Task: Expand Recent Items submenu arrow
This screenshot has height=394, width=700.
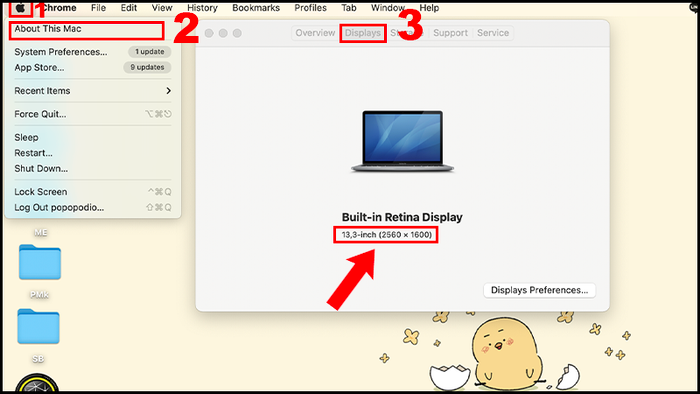Action: (168, 91)
